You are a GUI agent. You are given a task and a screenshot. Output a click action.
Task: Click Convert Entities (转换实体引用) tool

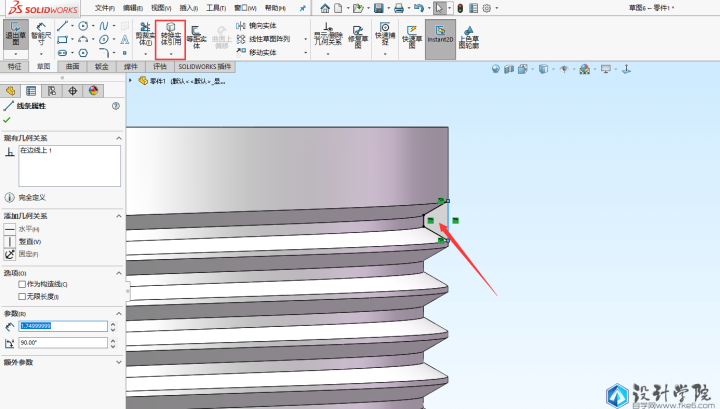pyautogui.click(x=171, y=37)
